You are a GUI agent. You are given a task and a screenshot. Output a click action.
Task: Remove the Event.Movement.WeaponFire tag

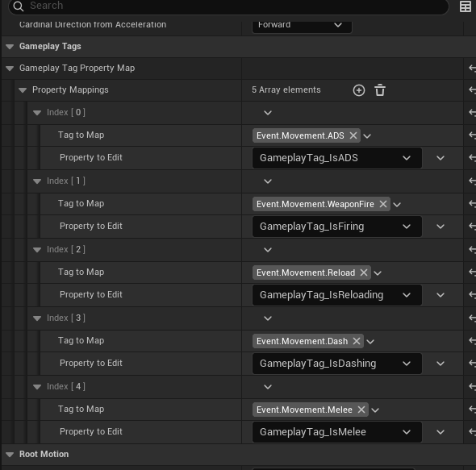(x=383, y=204)
